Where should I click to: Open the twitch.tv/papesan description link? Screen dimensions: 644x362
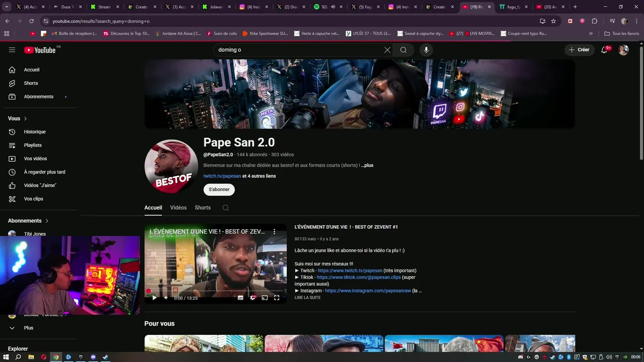pos(350,270)
